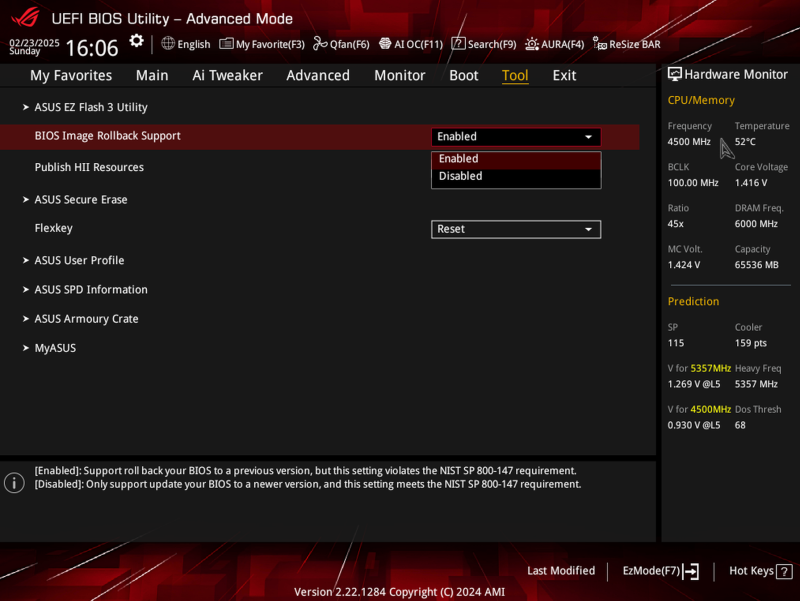Click the EzMode exit arrow icon

coord(691,571)
